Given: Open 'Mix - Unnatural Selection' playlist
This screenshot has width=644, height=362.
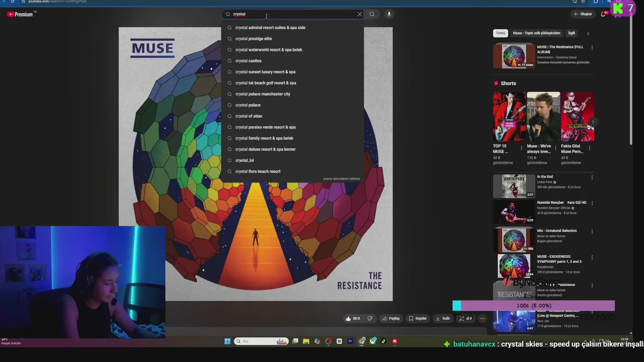Looking at the screenshot, I should (x=514, y=239).
